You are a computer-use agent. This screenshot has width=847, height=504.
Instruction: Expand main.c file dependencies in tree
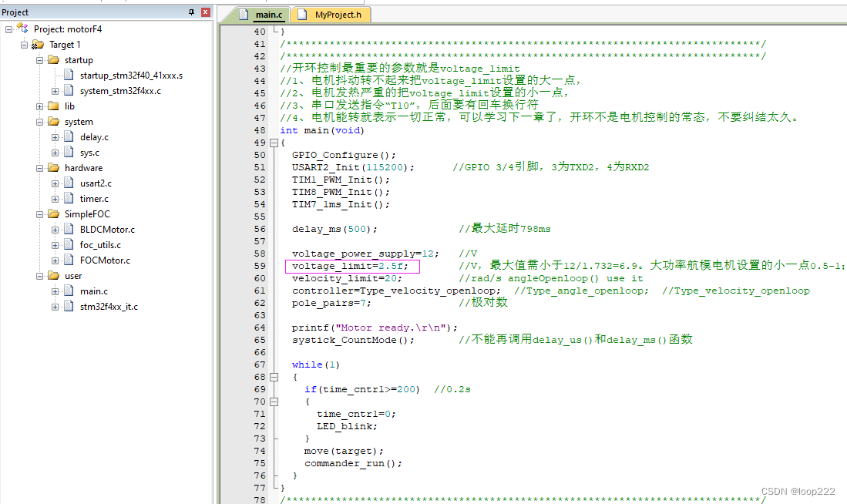pos(55,291)
